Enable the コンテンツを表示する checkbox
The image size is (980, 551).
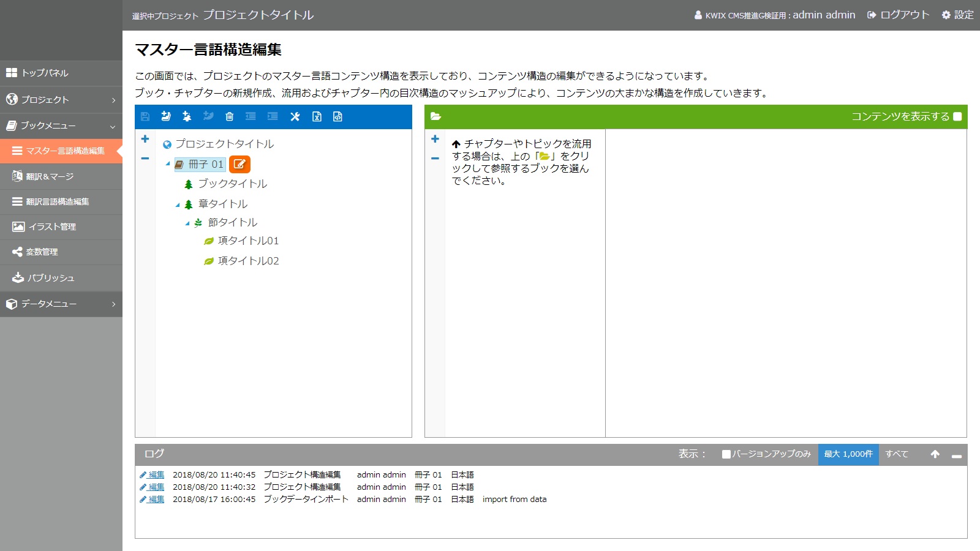click(957, 116)
